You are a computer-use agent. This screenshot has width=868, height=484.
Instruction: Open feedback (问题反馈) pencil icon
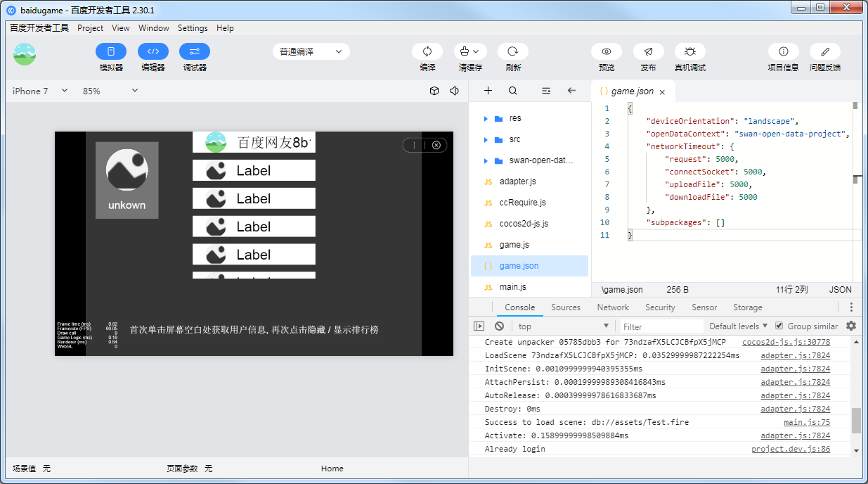tap(825, 51)
